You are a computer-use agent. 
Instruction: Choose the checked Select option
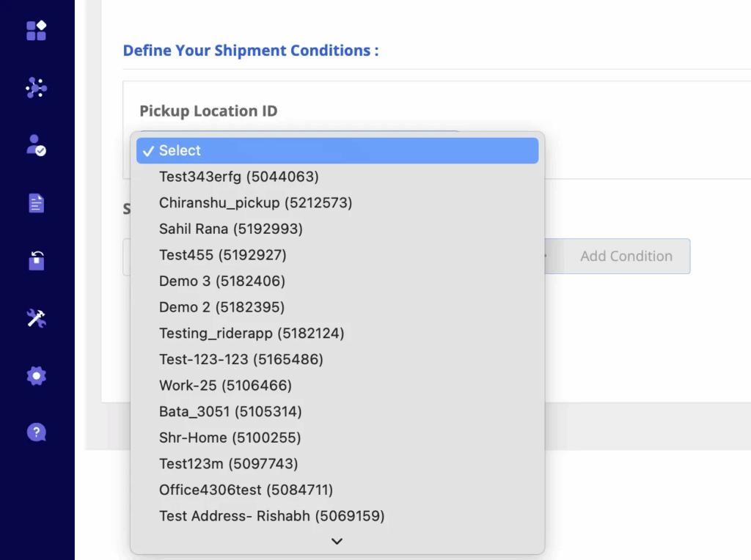[x=337, y=150]
